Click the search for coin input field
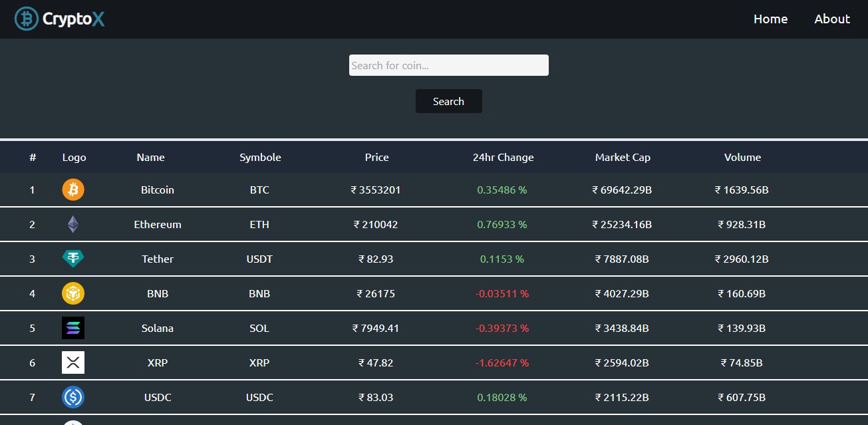The image size is (868, 425). pyautogui.click(x=448, y=65)
